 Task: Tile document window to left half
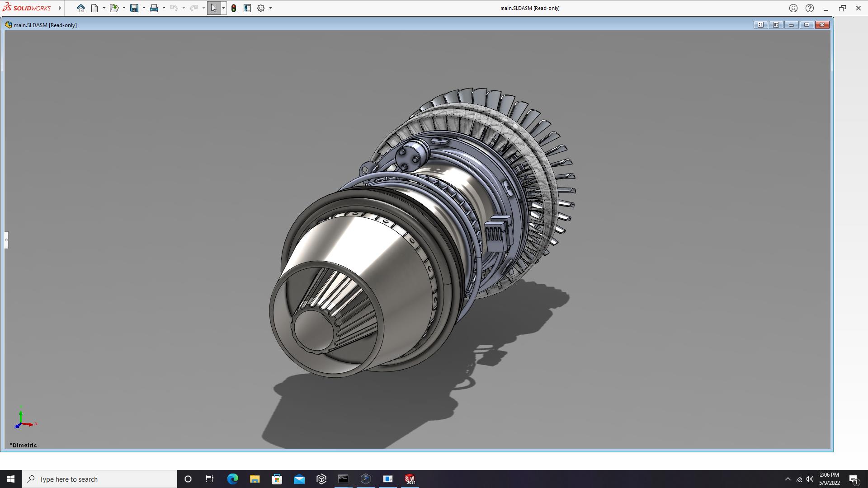(x=760, y=25)
